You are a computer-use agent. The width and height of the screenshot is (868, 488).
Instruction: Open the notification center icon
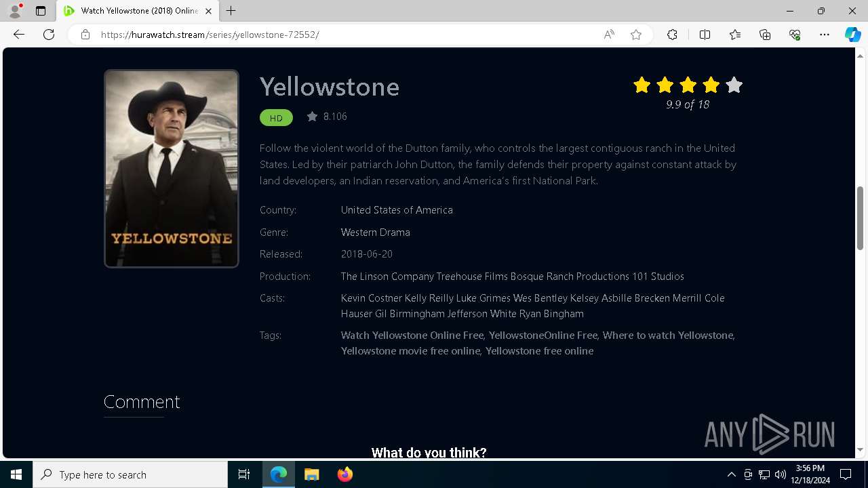[846, 474]
